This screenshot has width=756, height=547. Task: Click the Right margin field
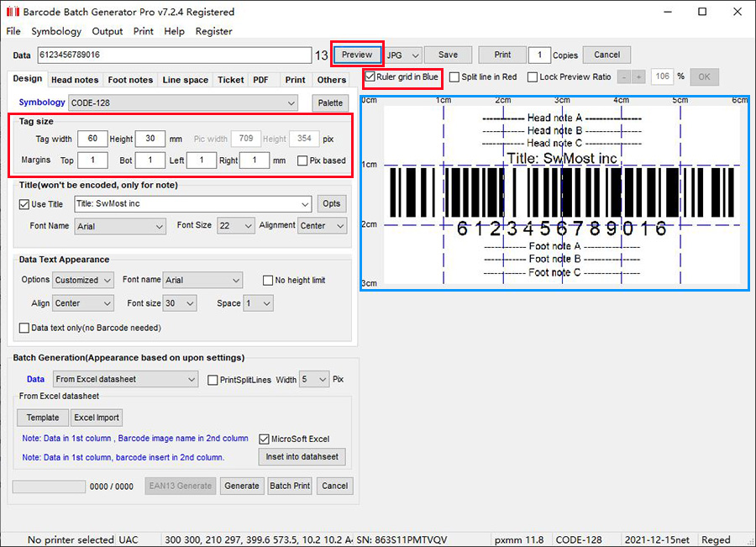[254, 160]
